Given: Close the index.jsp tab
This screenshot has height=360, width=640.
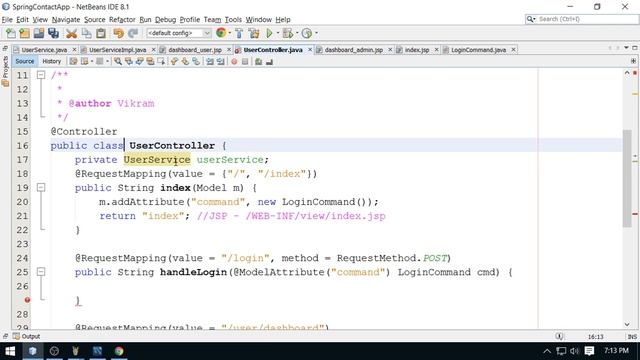Looking at the screenshot, I should 436,50.
